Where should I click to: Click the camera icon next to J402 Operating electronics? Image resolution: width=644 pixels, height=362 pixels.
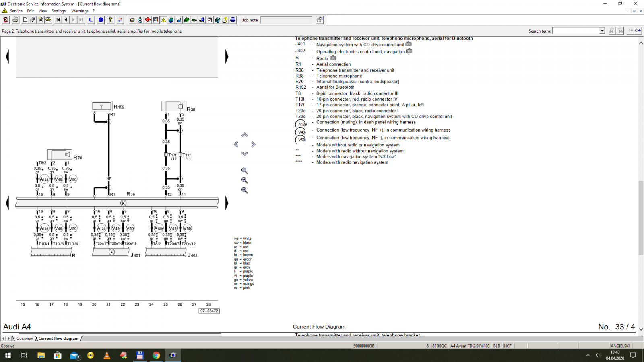click(409, 51)
